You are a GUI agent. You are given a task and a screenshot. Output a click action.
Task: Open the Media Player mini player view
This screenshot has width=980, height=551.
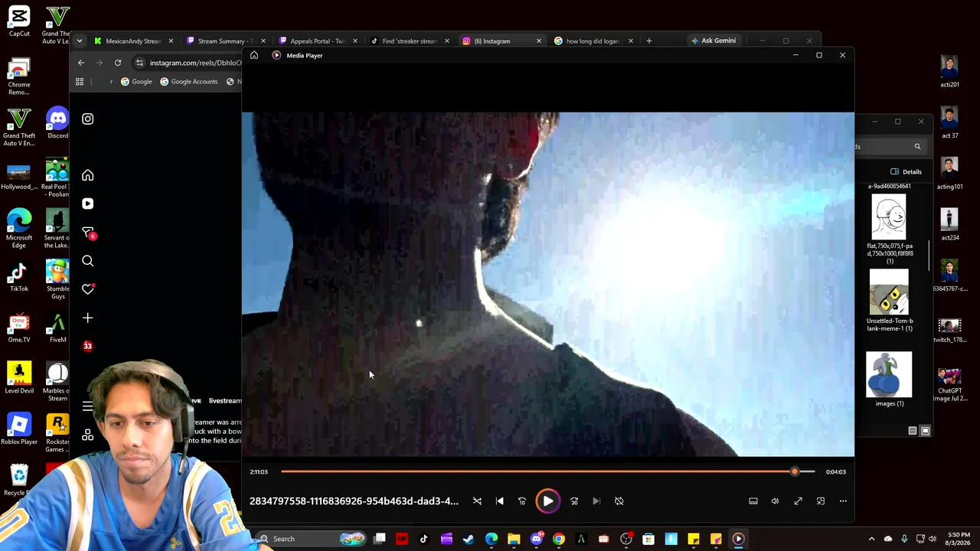pos(821,501)
